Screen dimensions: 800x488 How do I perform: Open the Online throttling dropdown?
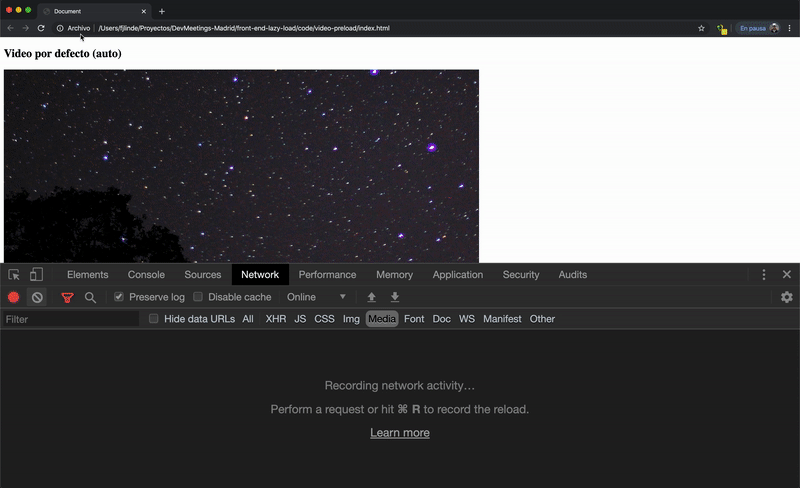point(316,297)
